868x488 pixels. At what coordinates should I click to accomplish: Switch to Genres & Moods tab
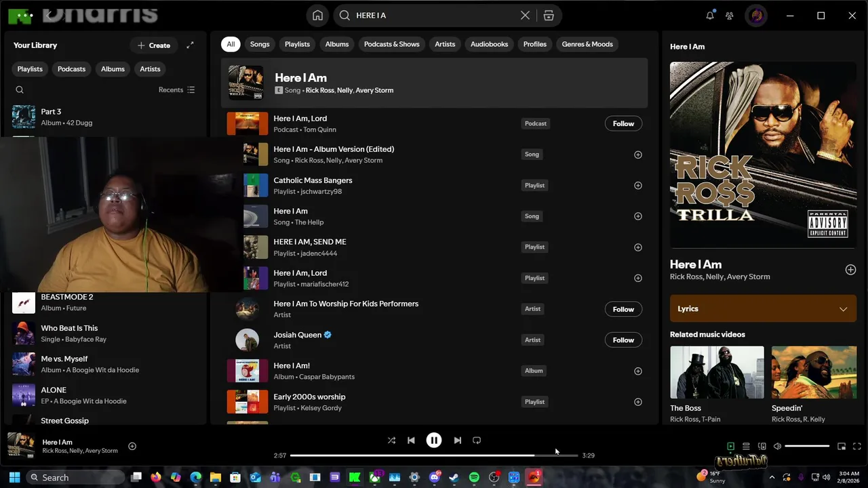[587, 44]
